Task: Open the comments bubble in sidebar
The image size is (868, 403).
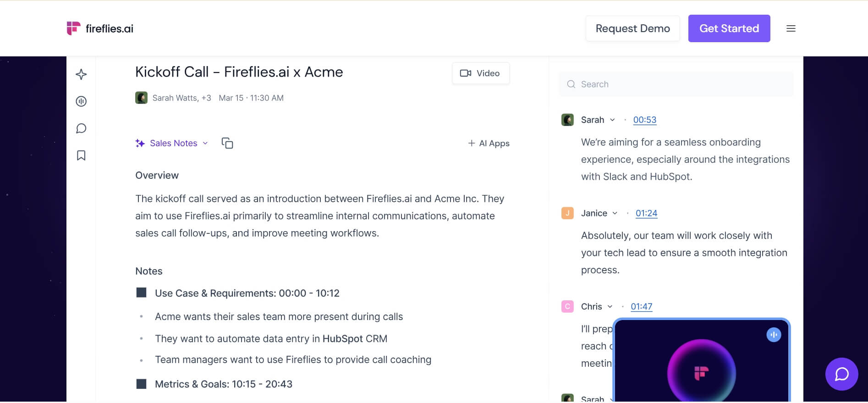Action: [x=81, y=128]
